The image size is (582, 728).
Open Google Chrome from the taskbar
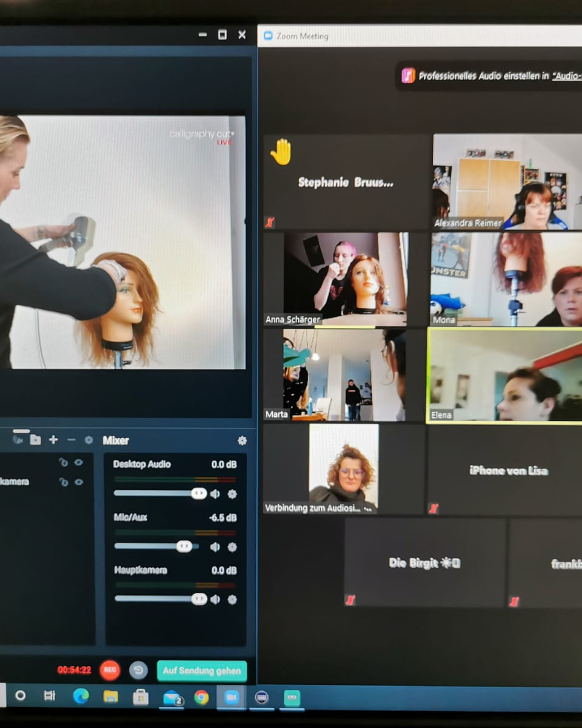coord(201,697)
